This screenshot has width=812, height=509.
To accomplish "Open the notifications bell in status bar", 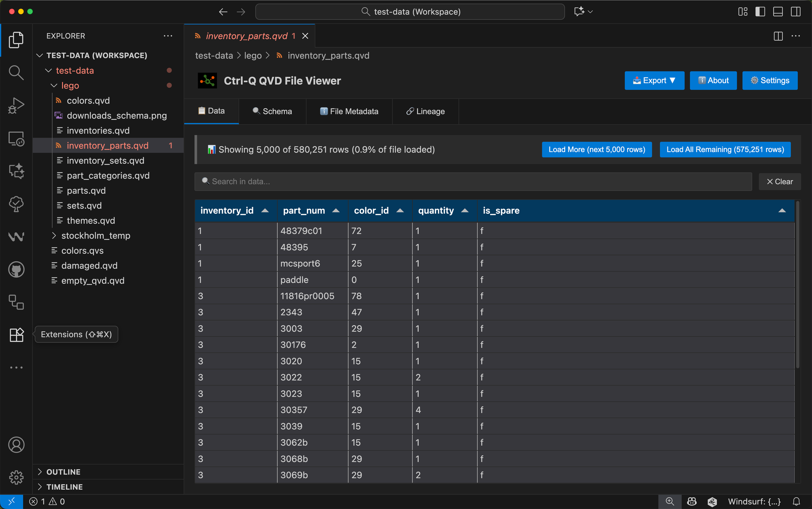I will coord(796,502).
